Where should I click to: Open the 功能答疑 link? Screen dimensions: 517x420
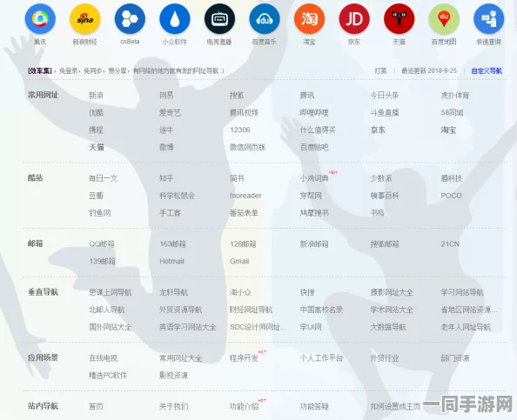[314, 406]
